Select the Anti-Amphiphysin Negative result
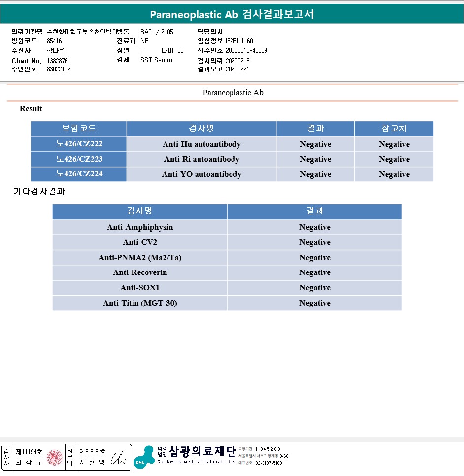464x476 pixels. tap(315, 227)
